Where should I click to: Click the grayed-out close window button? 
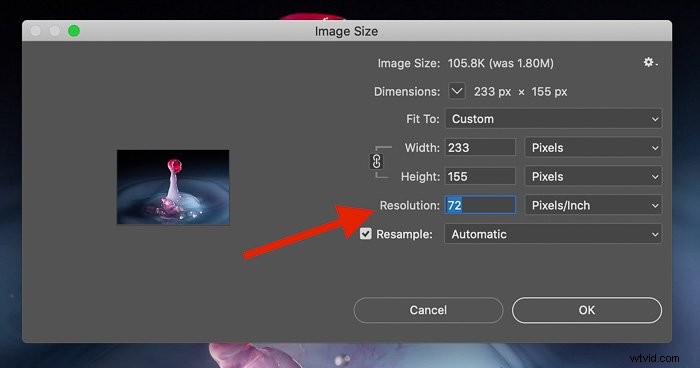click(36, 31)
